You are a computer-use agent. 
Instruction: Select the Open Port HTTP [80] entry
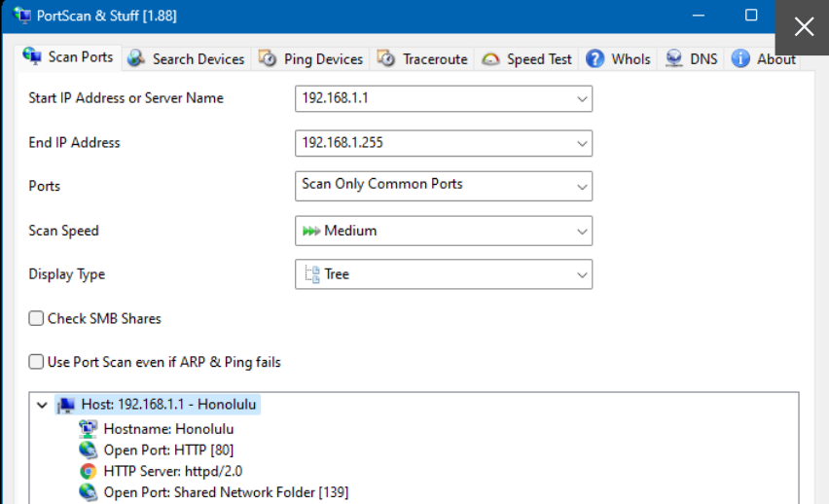click(168, 450)
